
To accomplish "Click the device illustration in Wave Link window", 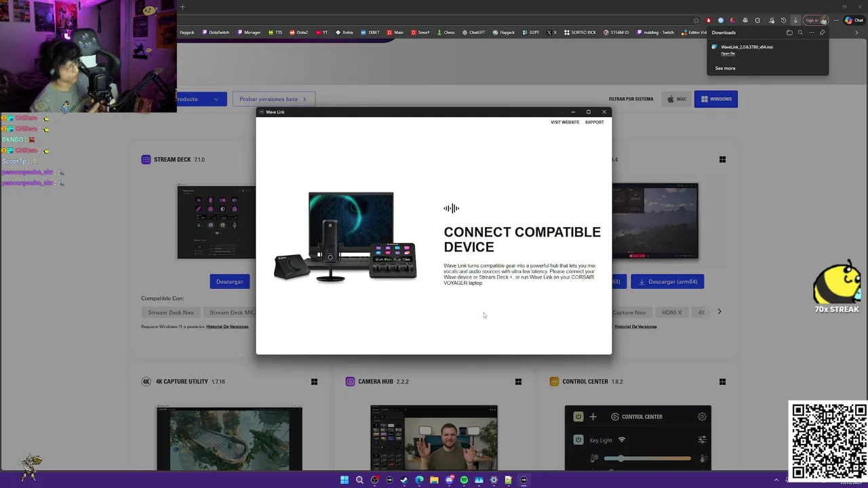I will [x=345, y=237].
